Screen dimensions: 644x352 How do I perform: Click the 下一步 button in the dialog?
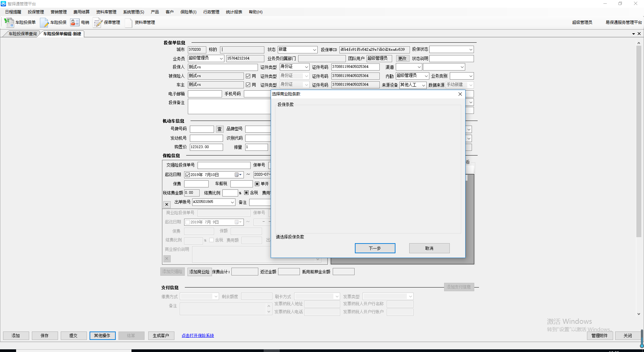(375, 248)
